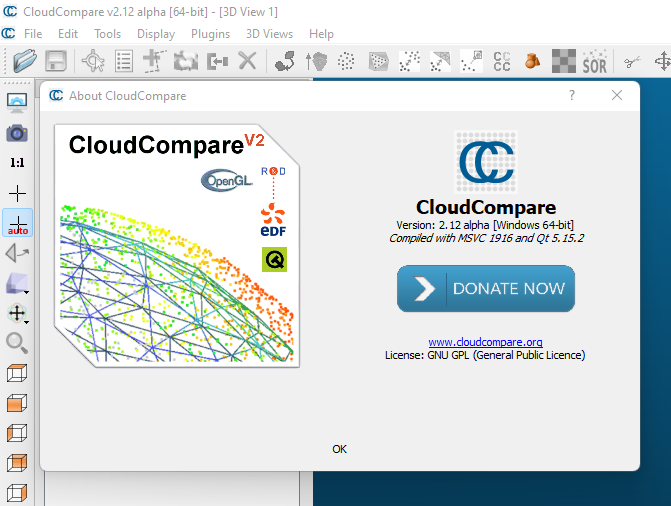The image size is (671, 506).
Task: Expand the view mode cube dropdown
Action: (x=19, y=284)
